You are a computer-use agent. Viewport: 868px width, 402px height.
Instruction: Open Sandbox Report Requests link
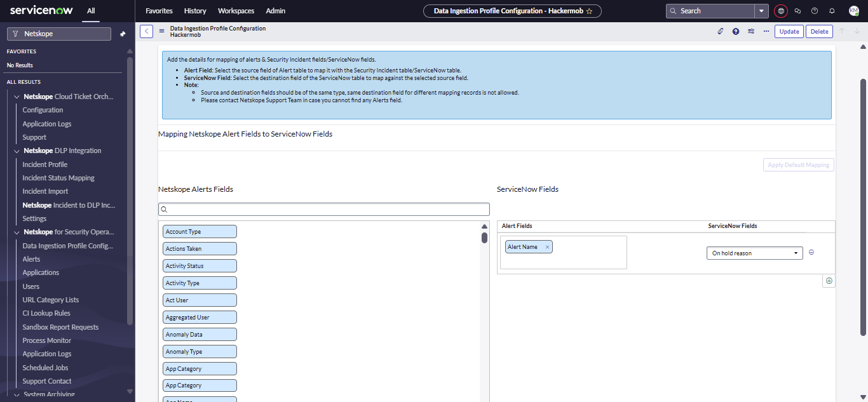point(60,327)
